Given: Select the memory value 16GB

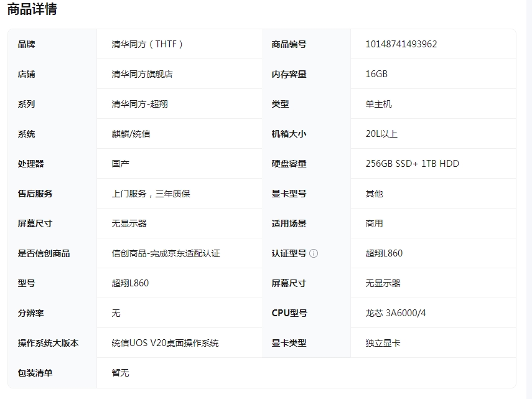Looking at the screenshot, I should pyautogui.click(x=376, y=74).
